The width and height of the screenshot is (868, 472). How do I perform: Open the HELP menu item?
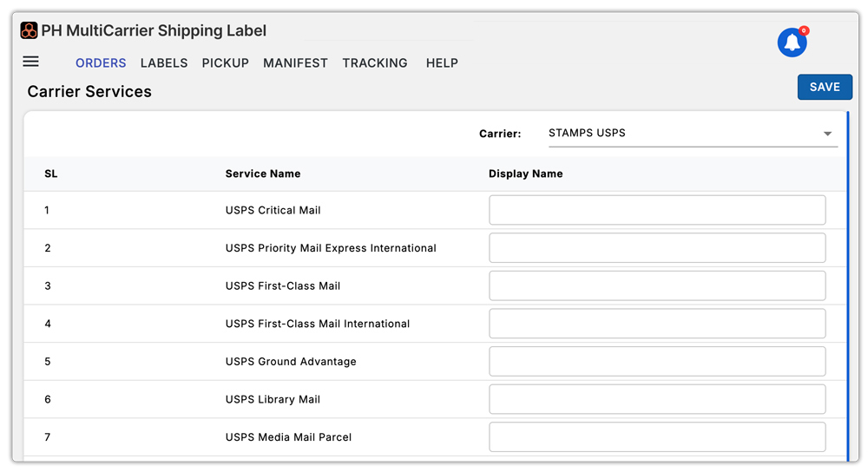442,63
